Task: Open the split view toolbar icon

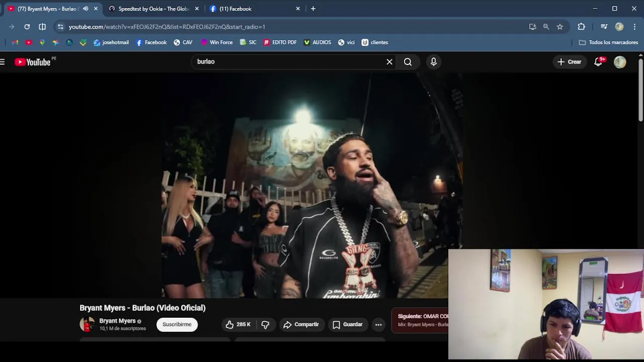Action: click(x=42, y=27)
